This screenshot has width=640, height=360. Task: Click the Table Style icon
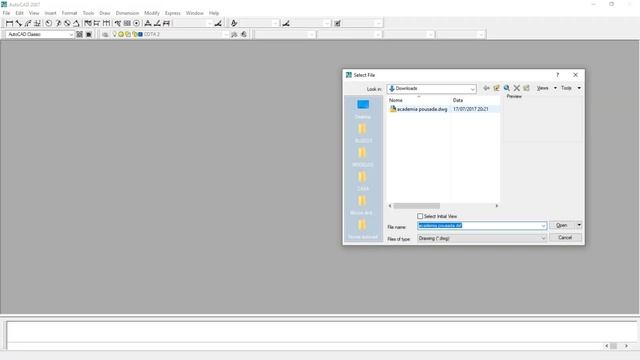coord(338,23)
